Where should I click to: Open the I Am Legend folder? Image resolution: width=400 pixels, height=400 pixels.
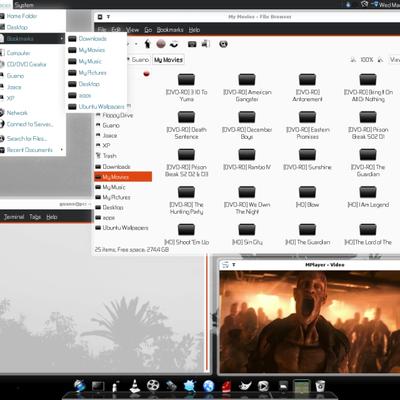tap(368, 197)
